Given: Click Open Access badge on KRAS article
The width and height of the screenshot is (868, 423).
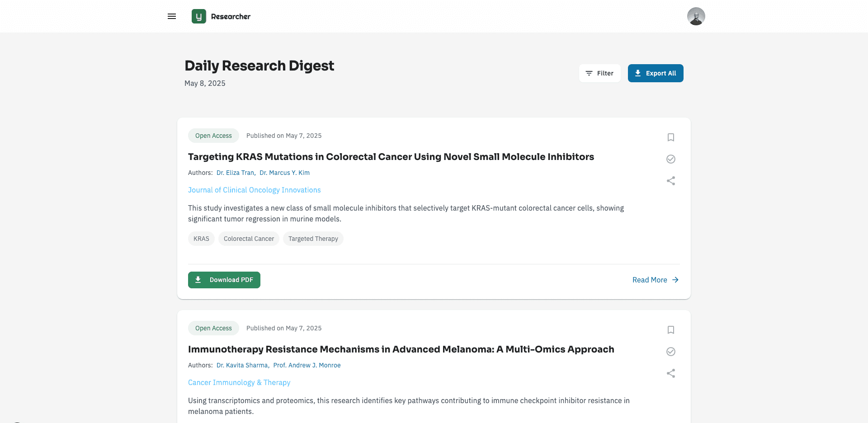Looking at the screenshot, I should [x=213, y=136].
